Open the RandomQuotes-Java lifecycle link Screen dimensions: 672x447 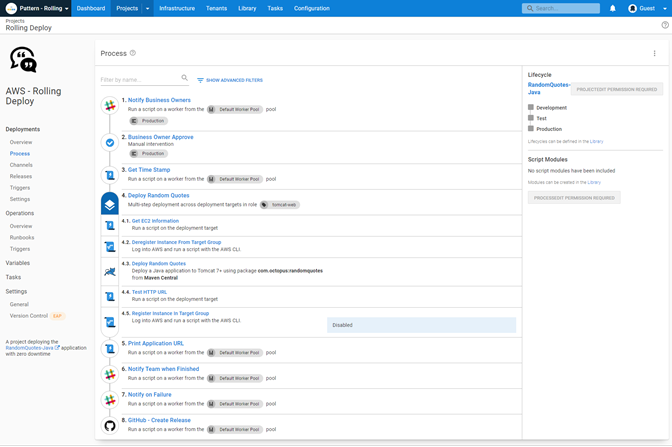pos(549,88)
